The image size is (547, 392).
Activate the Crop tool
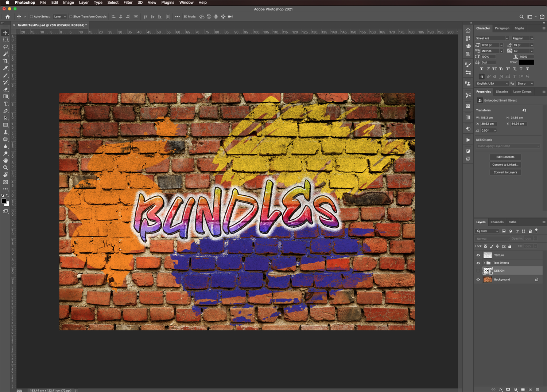tap(5, 61)
